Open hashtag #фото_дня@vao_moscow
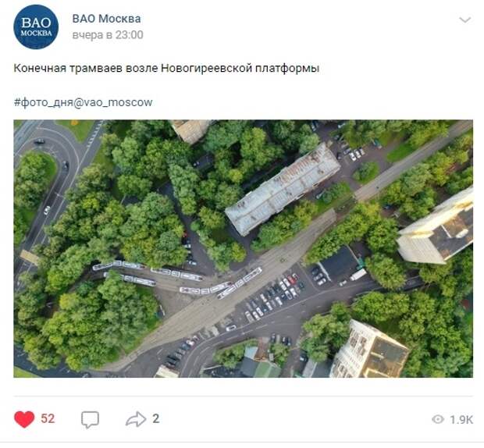Image resolution: width=484 pixels, height=448 pixels. point(83,102)
